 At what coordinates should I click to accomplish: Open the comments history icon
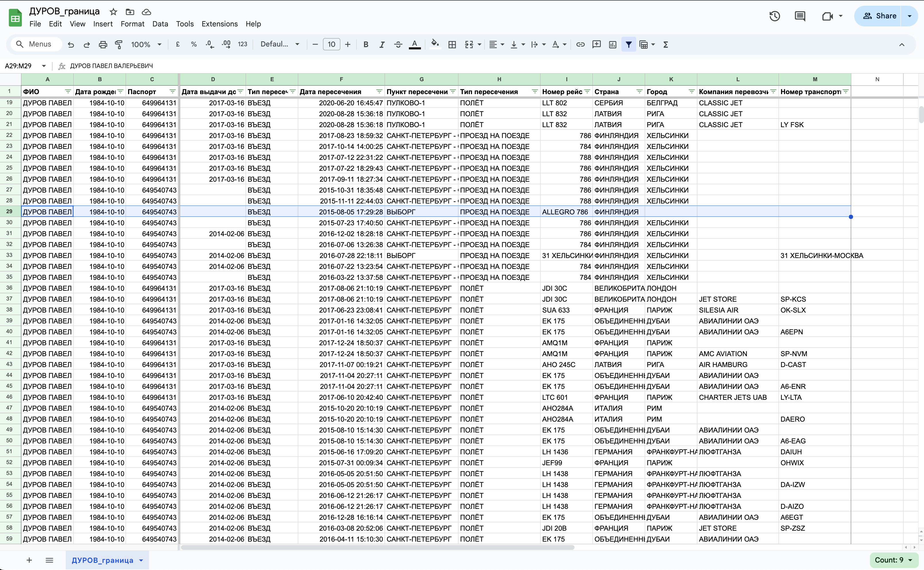(x=800, y=16)
